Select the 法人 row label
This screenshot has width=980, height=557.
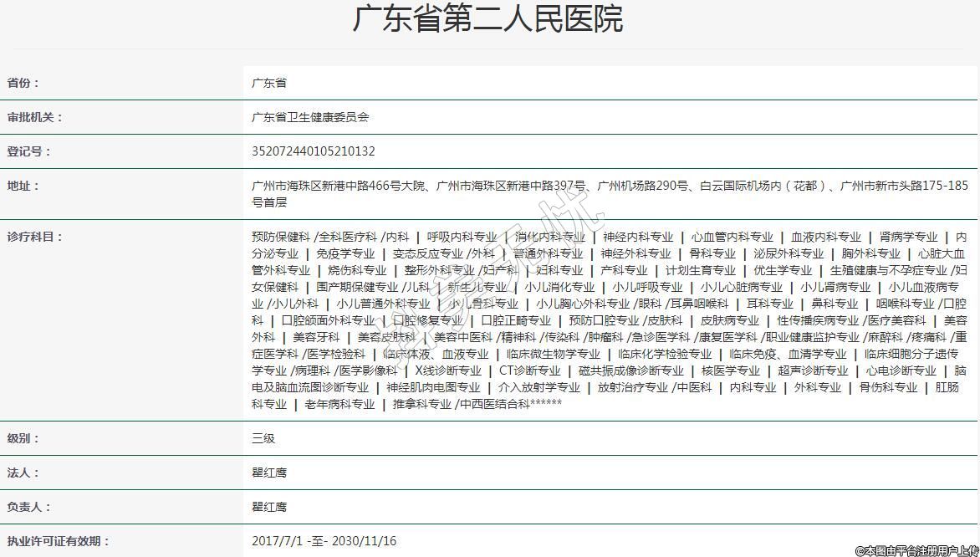[23, 473]
